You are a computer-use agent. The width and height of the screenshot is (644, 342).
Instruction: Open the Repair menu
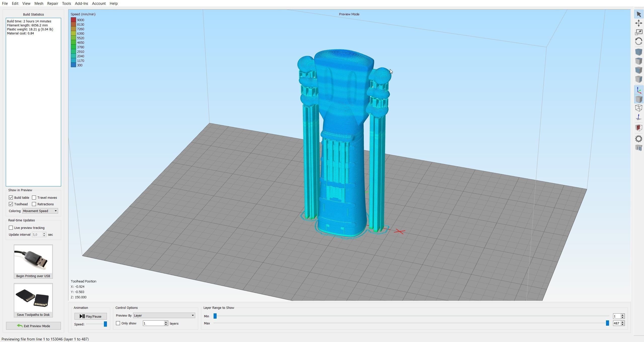coord(53,4)
